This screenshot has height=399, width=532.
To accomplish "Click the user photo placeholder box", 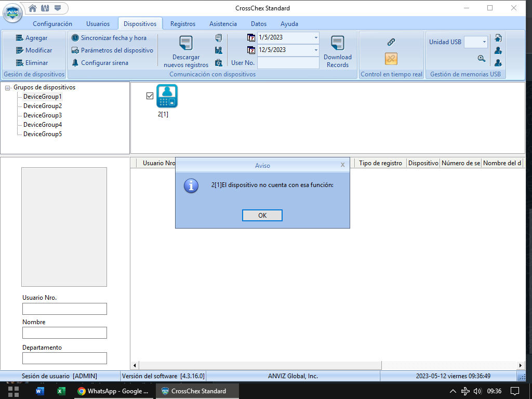I will [x=64, y=227].
